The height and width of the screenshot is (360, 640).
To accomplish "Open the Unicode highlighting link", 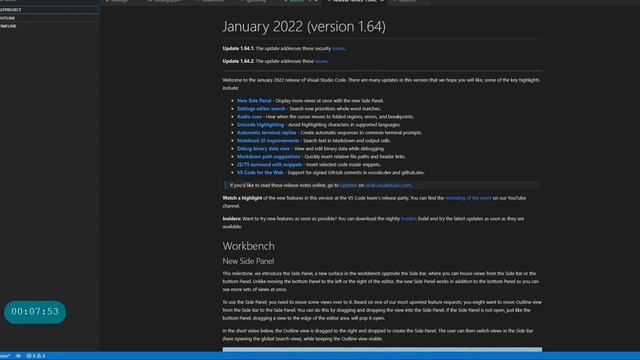I will tap(260, 124).
